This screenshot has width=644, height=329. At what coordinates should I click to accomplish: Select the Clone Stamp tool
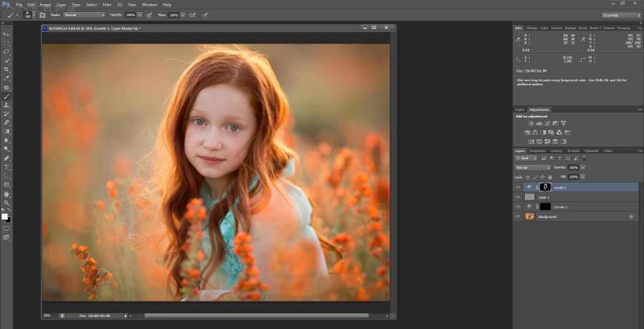(6, 105)
